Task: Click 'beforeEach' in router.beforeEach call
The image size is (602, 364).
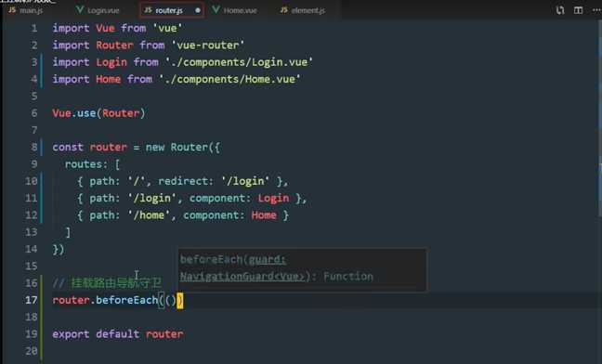Action: point(126,300)
